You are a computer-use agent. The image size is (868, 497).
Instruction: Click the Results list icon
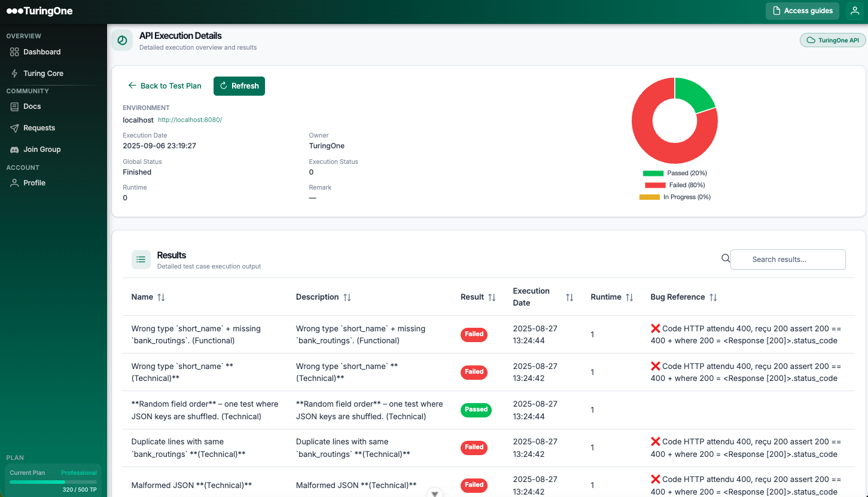click(141, 260)
